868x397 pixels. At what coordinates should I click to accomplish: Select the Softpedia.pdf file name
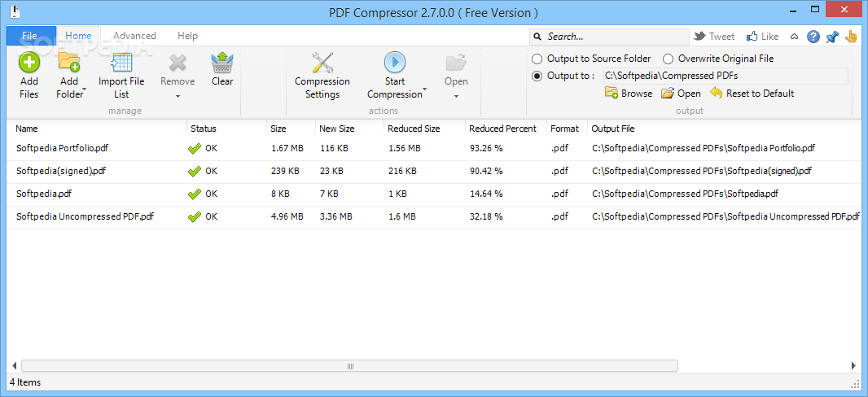click(44, 194)
